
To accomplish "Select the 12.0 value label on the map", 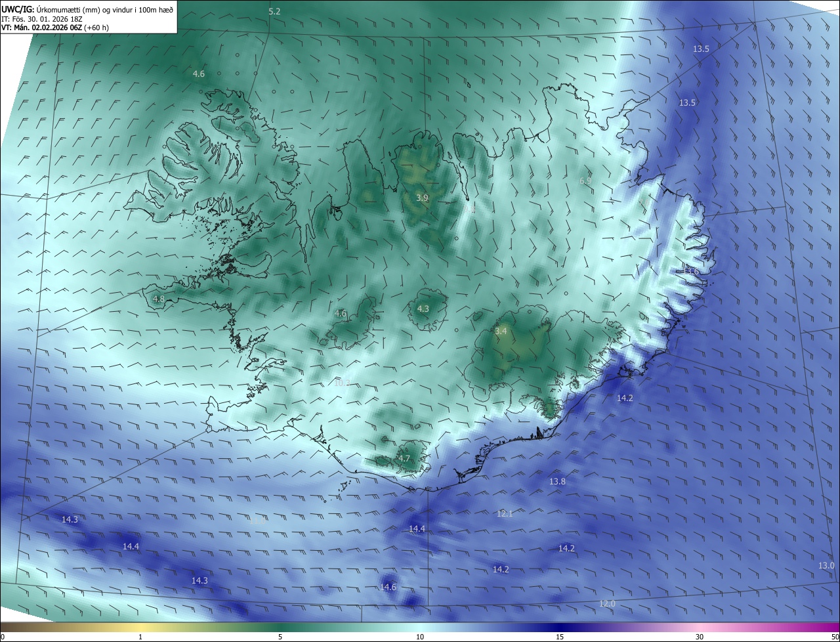I will point(608,603).
